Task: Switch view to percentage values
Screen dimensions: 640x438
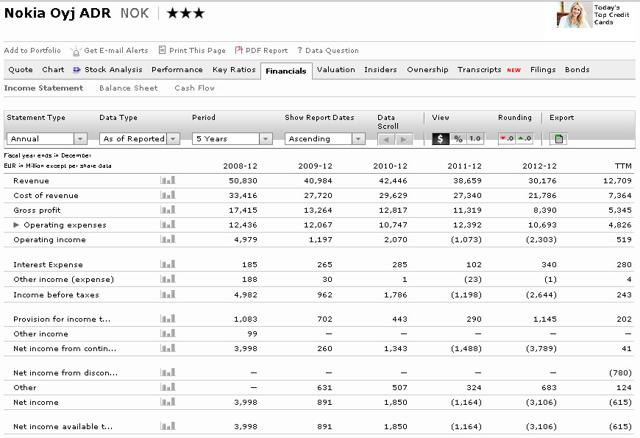Action: (458, 138)
